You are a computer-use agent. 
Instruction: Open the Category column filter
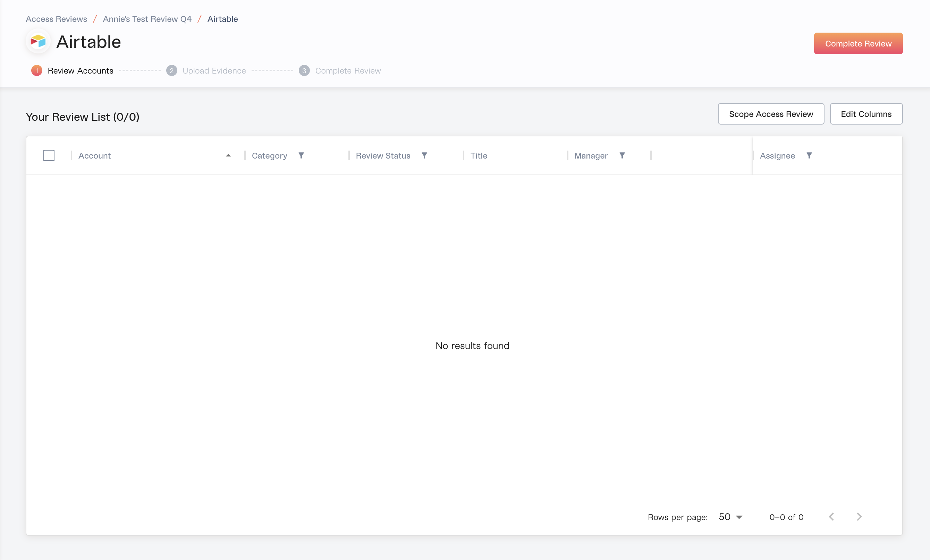pyautogui.click(x=301, y=155)
